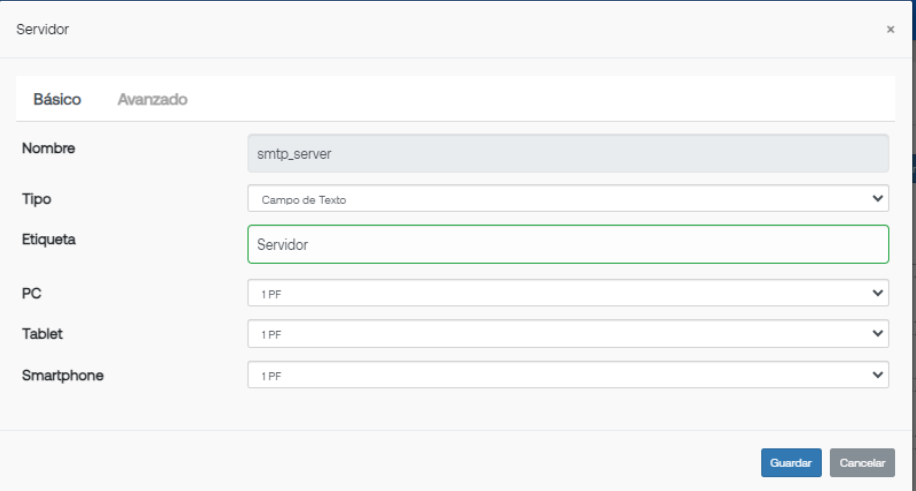Open the Tipo dropdown showing Campo de Texto
Image resolution: width=916 pixels, height=491 pixels.
tap(568, 199)
